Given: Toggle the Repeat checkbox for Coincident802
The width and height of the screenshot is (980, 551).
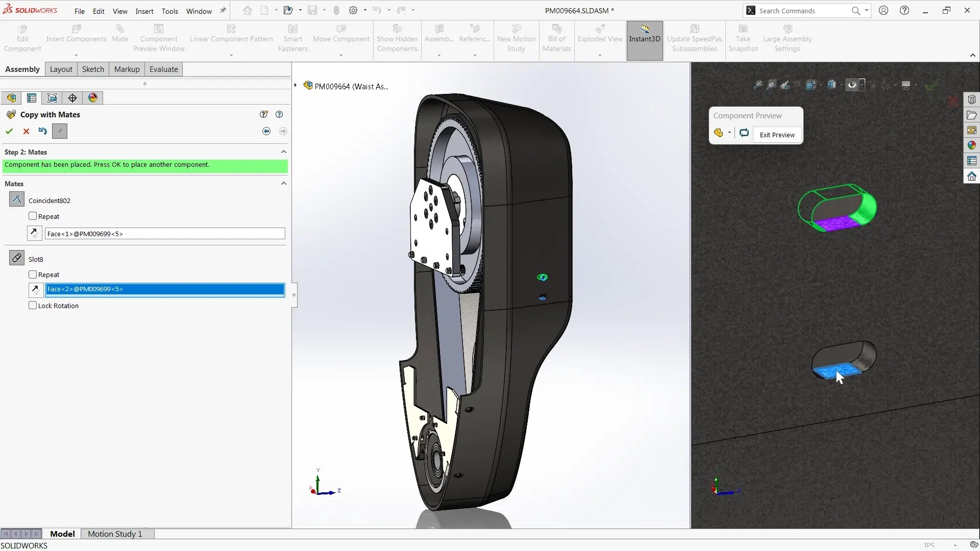Looking at the screenshot, I should (x=32, y=216).
